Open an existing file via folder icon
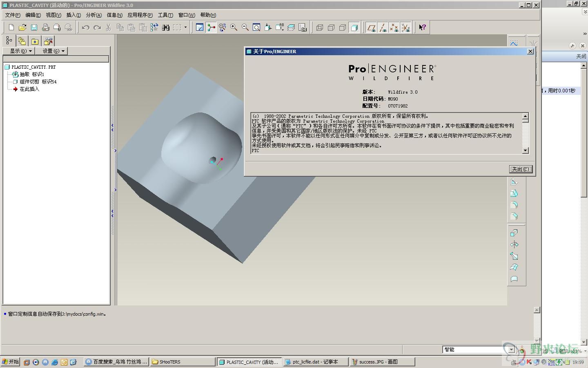This screenshot has width=588, height=368. point(22,27)
